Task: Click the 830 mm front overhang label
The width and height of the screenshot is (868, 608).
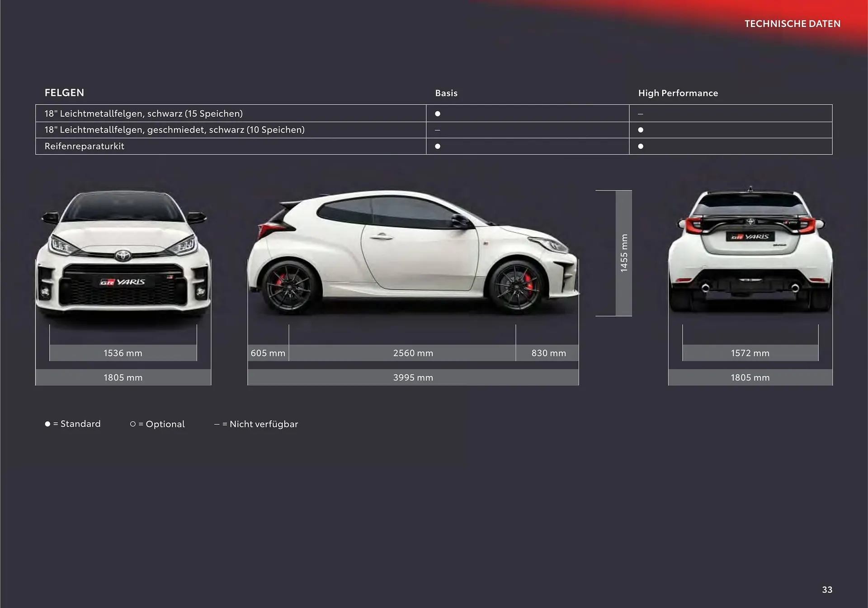Action: [x=548, y=353]
